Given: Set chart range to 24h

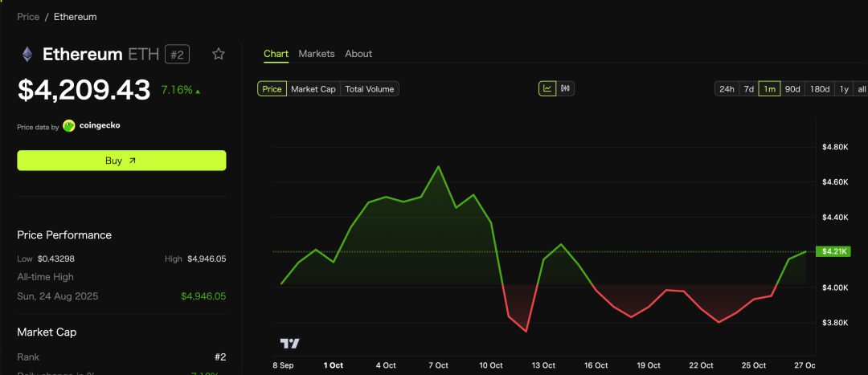Looking at the screenshot, I should click(727, 89).
